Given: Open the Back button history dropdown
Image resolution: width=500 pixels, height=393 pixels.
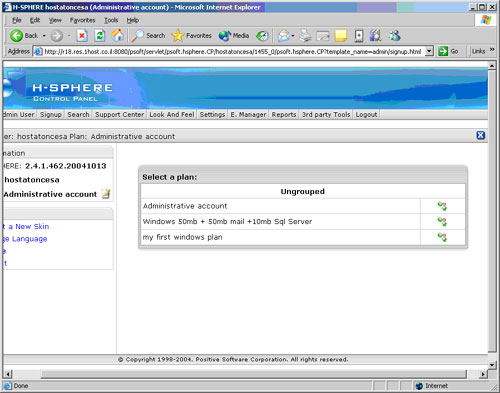Looking at the screenshot, I should pyautogui.click(x=44, y=36).
